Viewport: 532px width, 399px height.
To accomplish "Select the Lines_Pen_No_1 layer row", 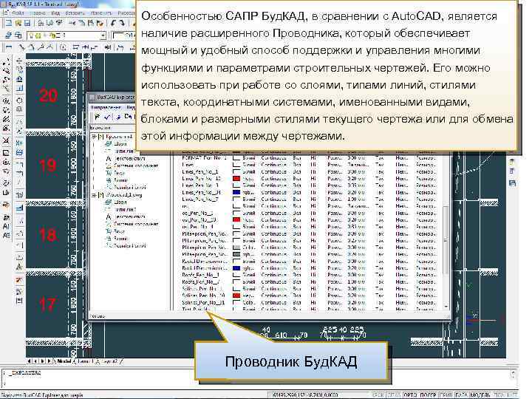I will coord(308,171).
